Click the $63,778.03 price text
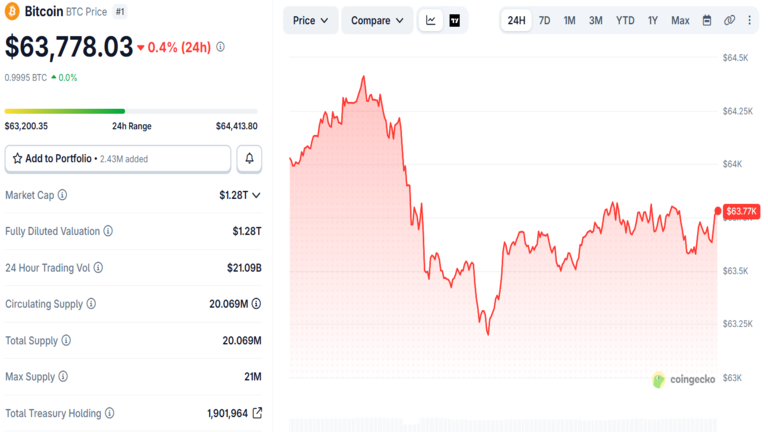Screen dimensions: 768x432 [x=69, y=47]
